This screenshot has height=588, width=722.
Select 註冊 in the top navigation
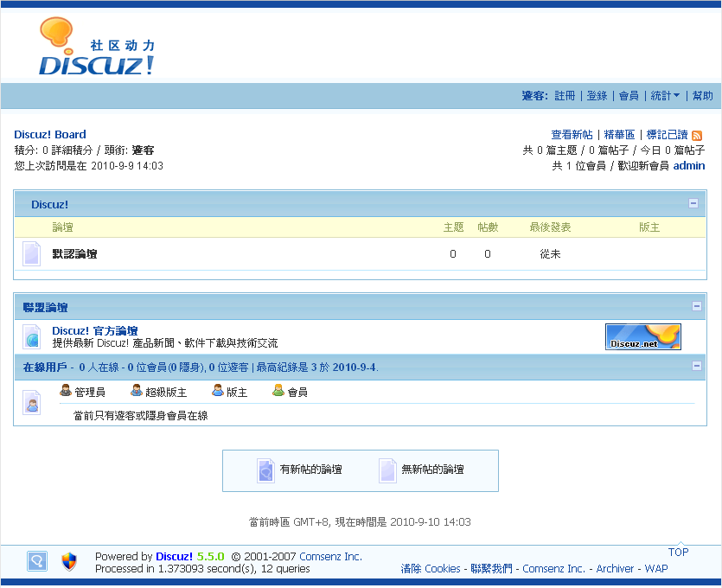564,95
